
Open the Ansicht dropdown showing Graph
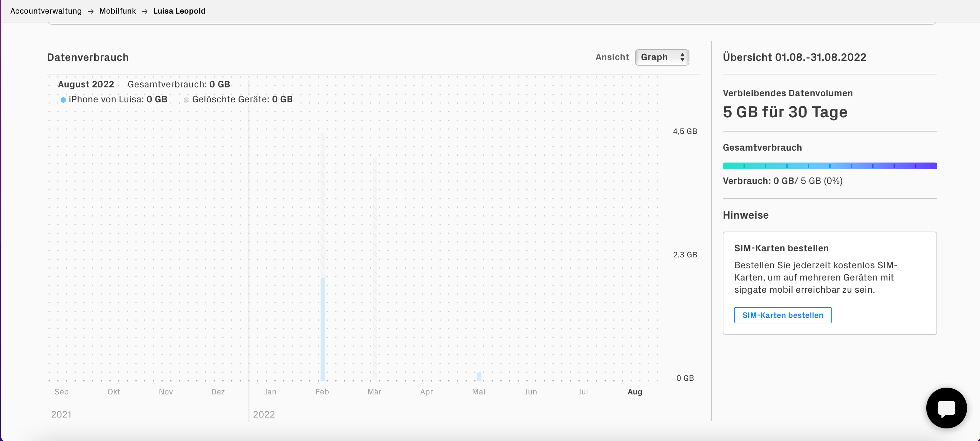[662, 57]
